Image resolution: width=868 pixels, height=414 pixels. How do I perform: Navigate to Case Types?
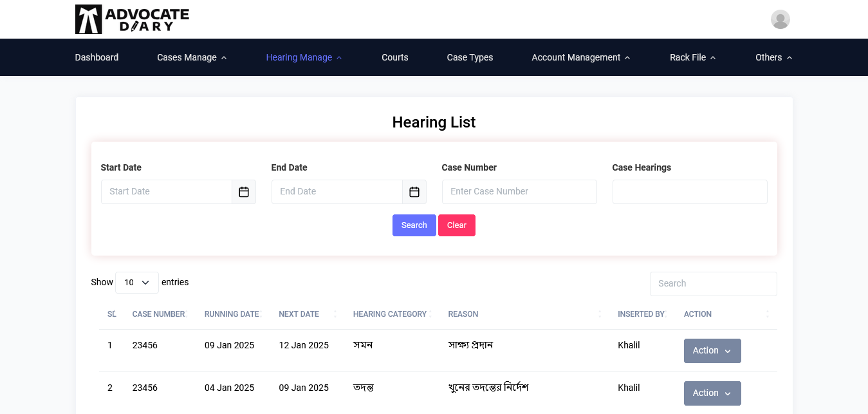[x=470, y=57]
